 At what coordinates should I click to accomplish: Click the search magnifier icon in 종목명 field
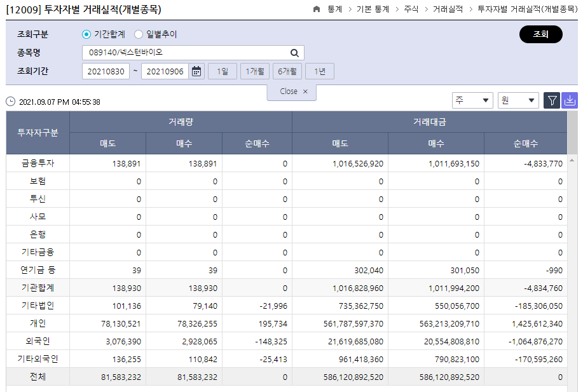pyautogui.click(x=294, y=53)
